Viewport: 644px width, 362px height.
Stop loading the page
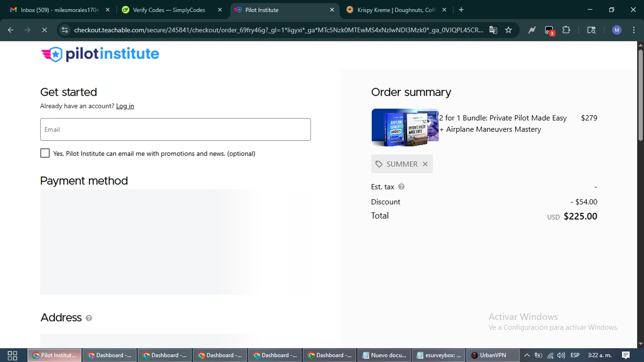pyautogui.click(x=44, y=30)
